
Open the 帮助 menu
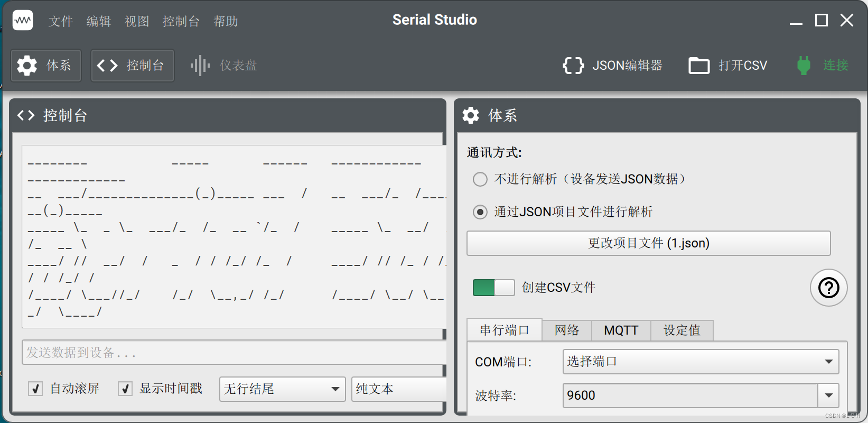(226, 21)
